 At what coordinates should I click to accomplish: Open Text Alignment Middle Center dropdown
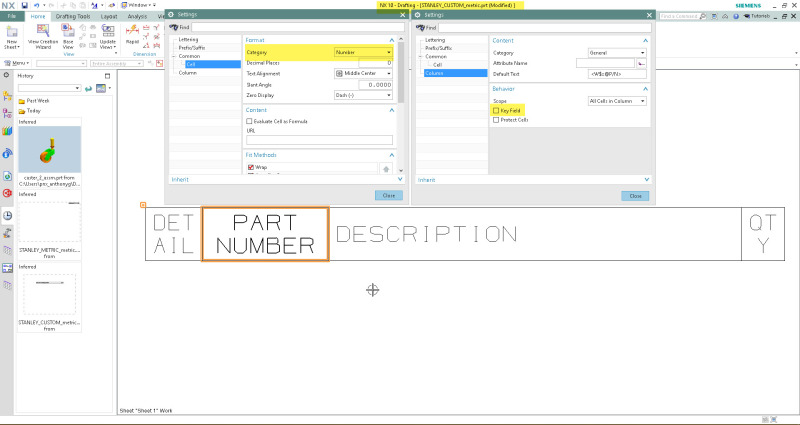(363, 73)
